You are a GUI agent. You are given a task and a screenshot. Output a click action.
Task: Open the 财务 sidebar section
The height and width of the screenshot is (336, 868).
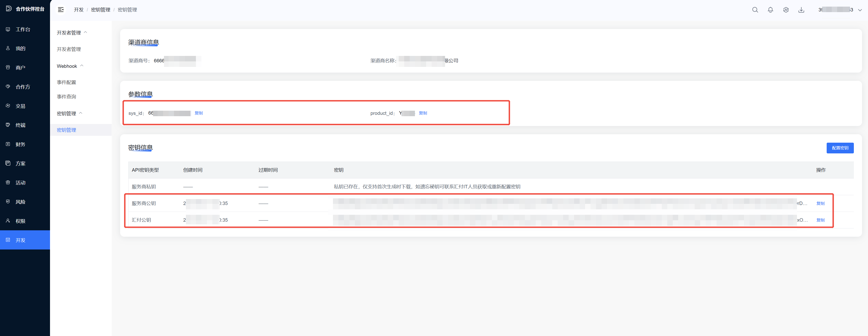click(20, 144)
